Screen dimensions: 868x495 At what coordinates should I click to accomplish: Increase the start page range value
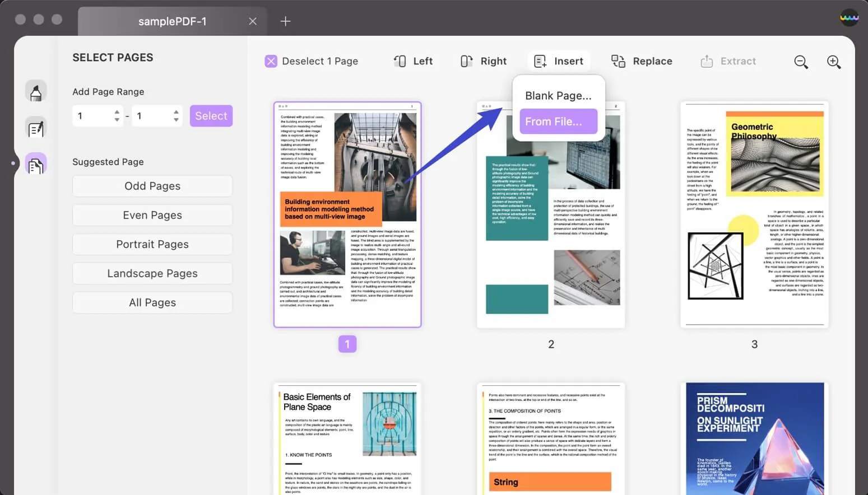pos(117,111)
